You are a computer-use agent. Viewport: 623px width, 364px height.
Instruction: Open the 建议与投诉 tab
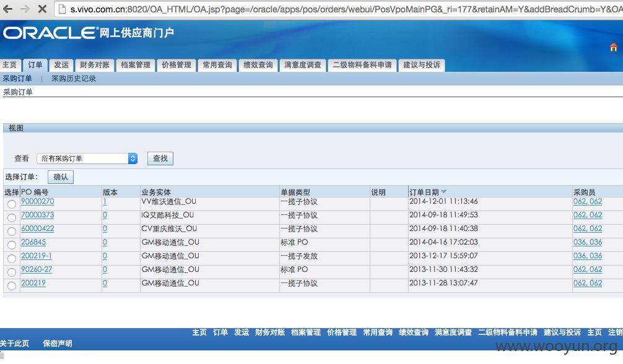422,65
